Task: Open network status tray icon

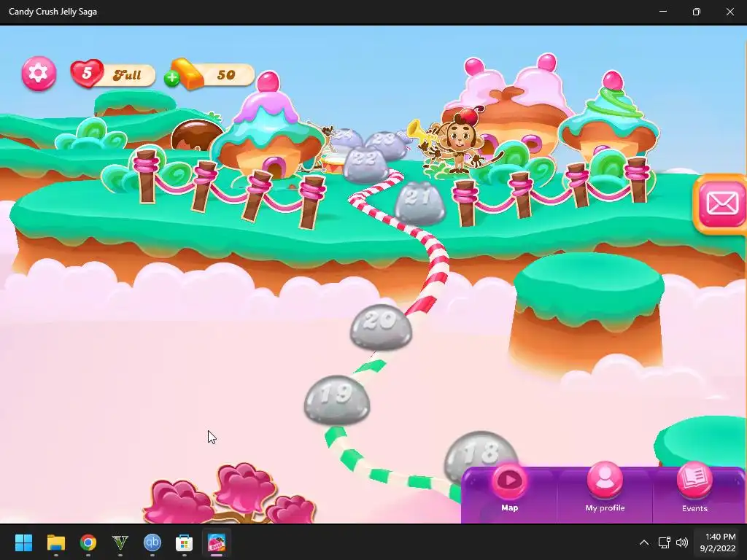Action: click(x=664, y=542)
